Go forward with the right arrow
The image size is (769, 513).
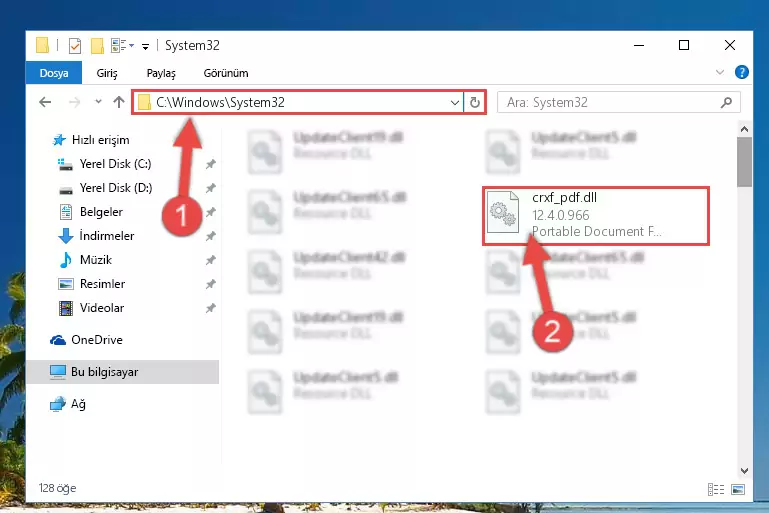pos(75,102)
